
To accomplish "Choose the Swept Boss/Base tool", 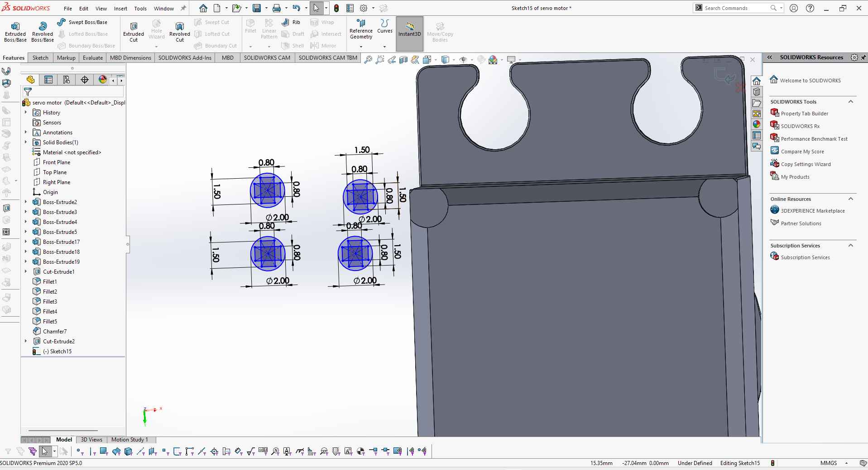I will pos(82,22).
